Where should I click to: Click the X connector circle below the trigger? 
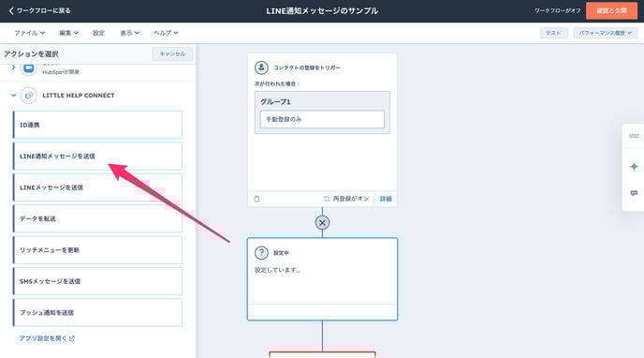point(322,223)
